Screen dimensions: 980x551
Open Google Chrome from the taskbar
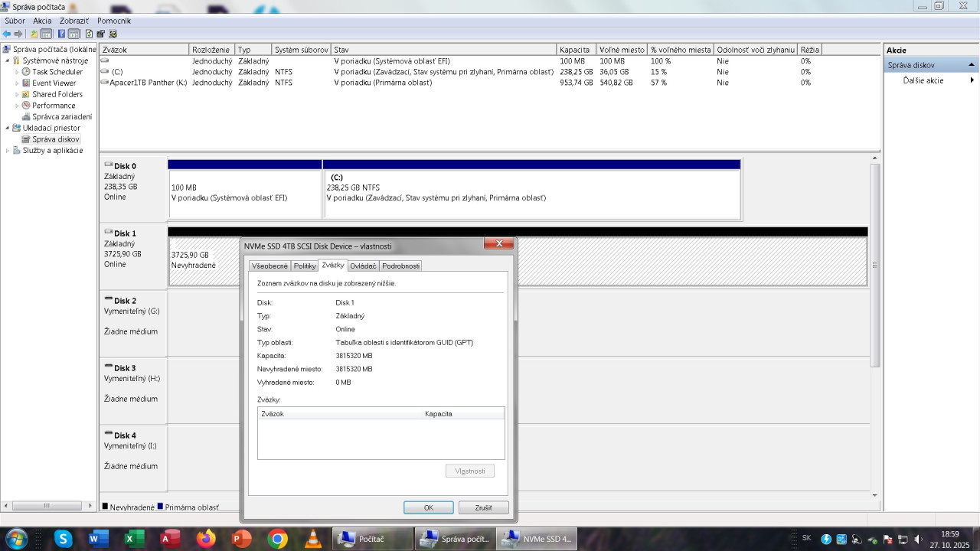click(277, 539)
